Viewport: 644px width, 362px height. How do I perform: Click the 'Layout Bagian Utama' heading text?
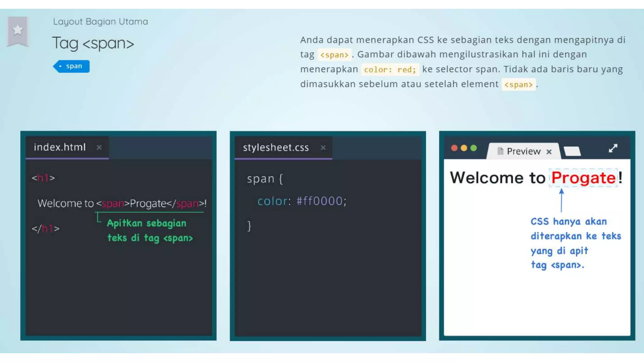coord(100,22)
